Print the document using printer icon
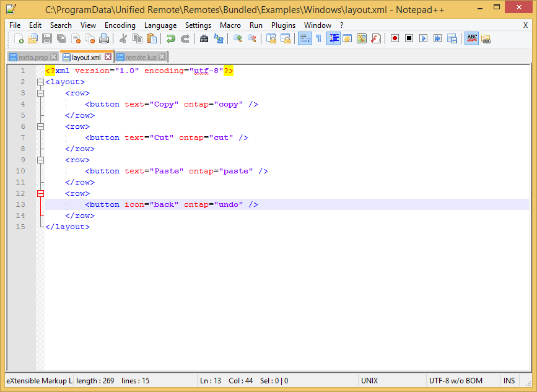The image size is (537, 392). click(x=104, y=38)
